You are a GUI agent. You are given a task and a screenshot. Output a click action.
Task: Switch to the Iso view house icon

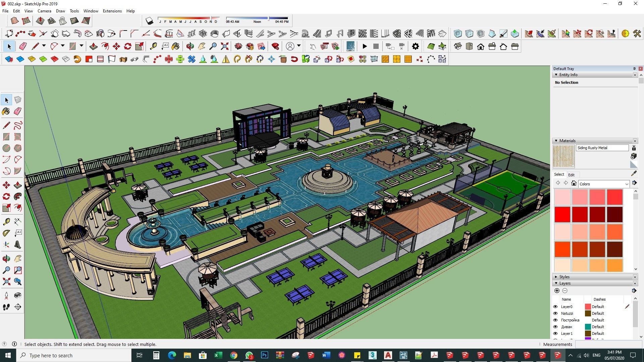click(x=458, y=46)
